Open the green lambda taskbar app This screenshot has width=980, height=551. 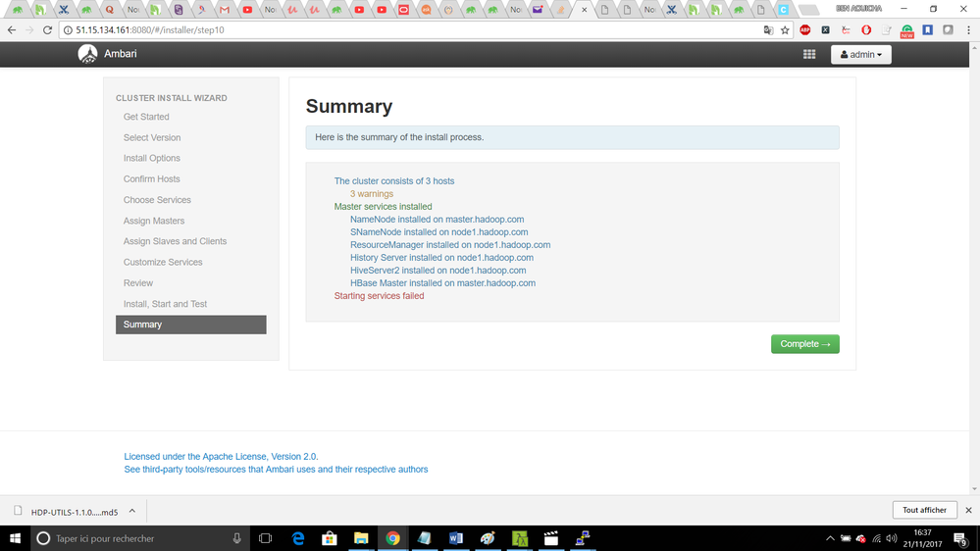click(x=519, y=538)
